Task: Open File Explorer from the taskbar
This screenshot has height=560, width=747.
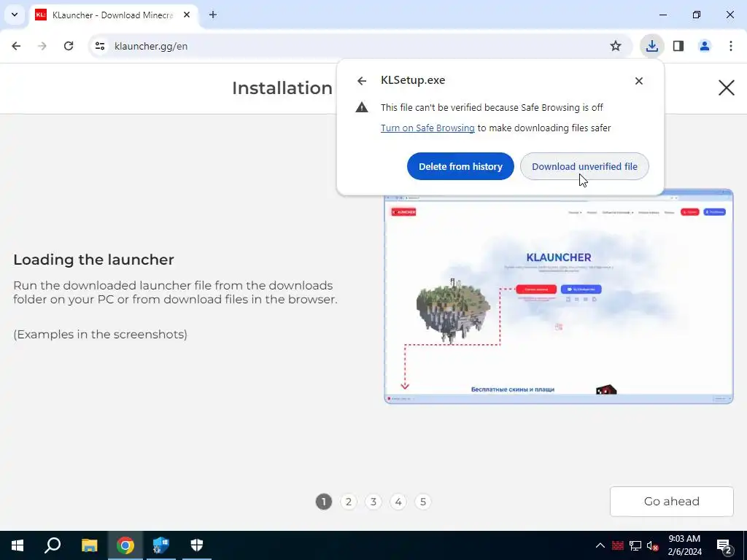Action: click(89, 545)
